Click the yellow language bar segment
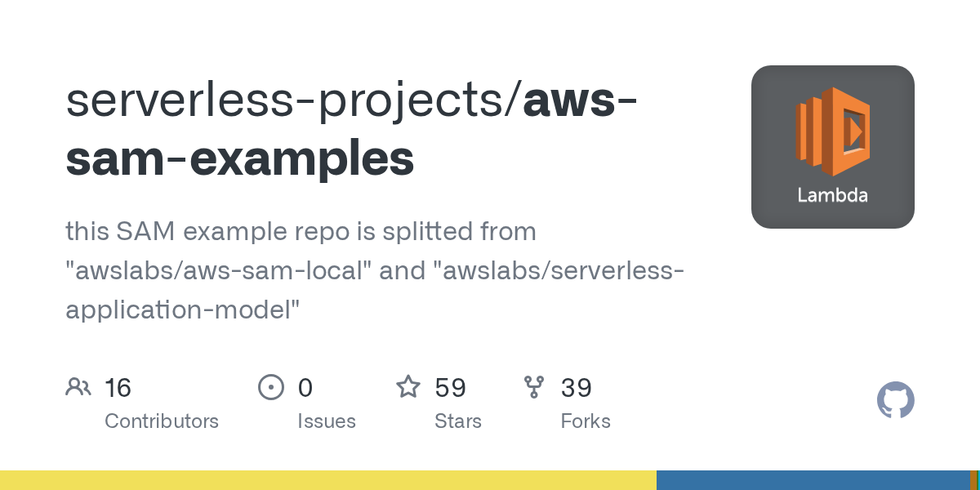 328,480
